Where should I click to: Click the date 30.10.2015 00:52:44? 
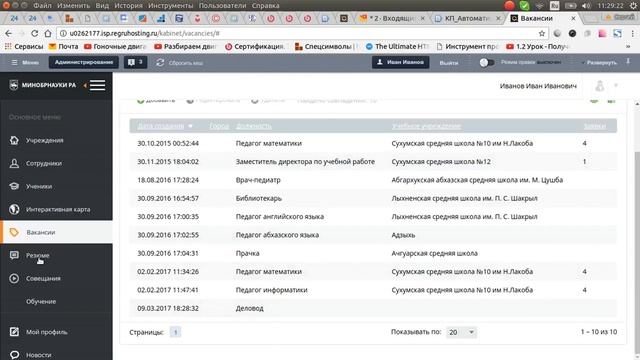168,143
